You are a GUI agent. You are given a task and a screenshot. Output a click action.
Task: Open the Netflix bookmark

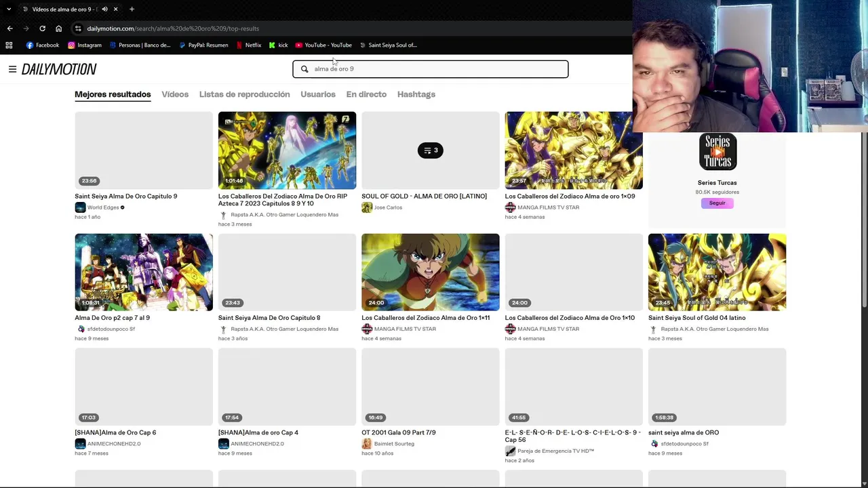(x=249, y=45)
